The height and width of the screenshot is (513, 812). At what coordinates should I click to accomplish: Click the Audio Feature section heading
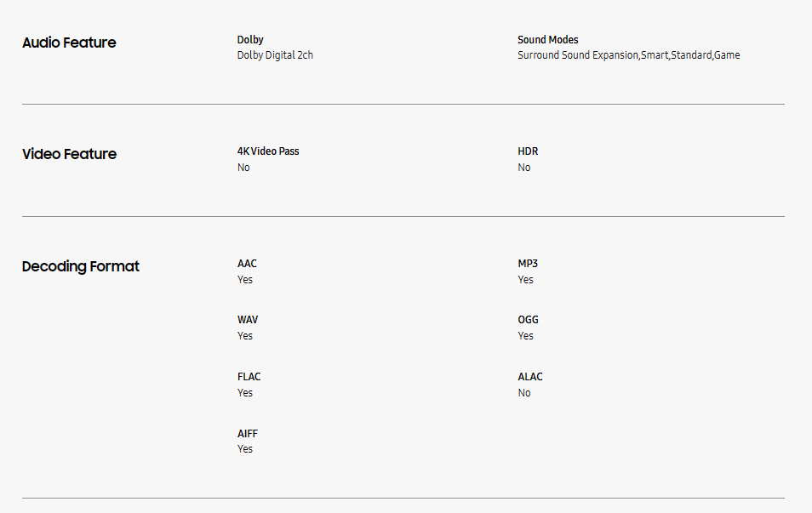coord(69,43)
